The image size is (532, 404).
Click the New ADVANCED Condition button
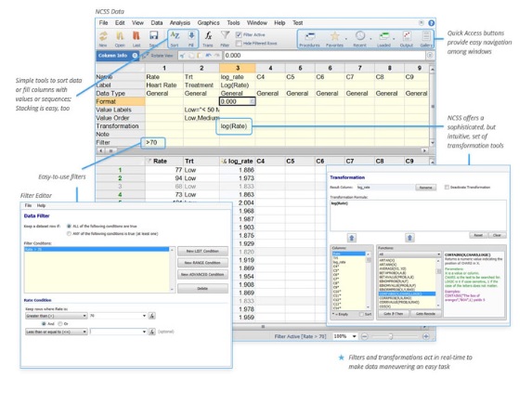pyautogui.click(x=202, y=274)
